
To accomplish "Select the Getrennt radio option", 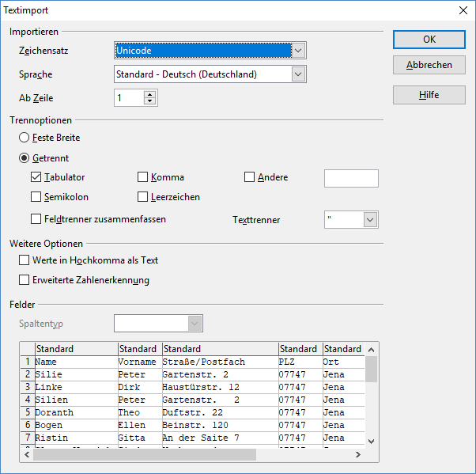I will [25, 158].
